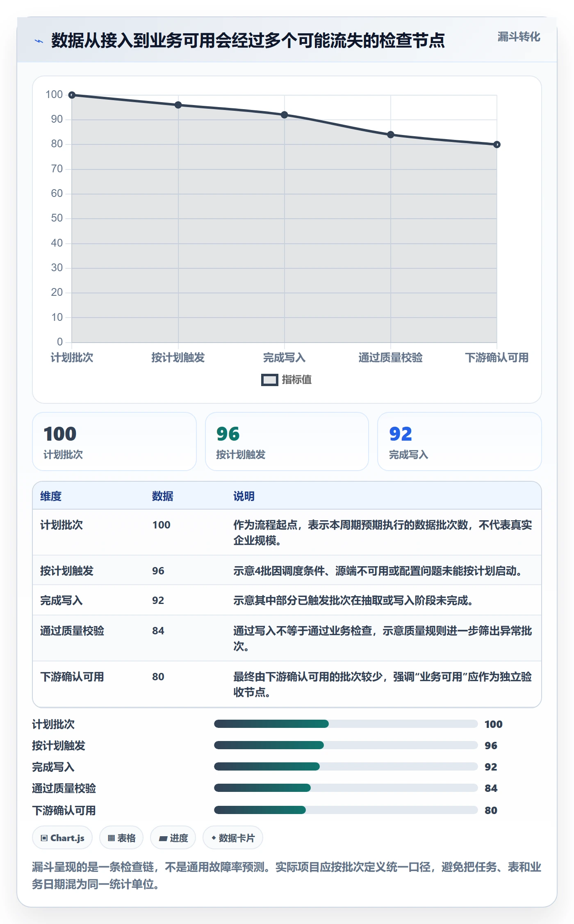Click the bar icon in the 进度 chip
Viewport: 574px width, 924px height.
click(163, 838)
